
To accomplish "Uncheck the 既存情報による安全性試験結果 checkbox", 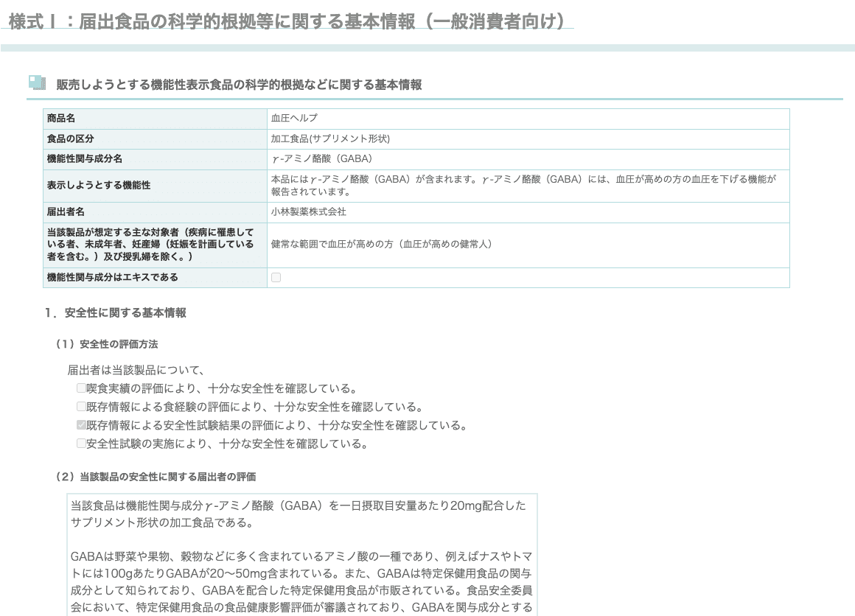I will [x=81, y=425].
